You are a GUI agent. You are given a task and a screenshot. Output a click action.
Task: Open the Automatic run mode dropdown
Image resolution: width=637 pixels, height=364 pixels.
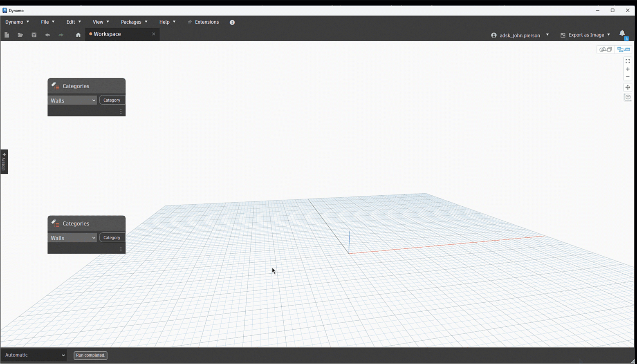tap(34, 355)
